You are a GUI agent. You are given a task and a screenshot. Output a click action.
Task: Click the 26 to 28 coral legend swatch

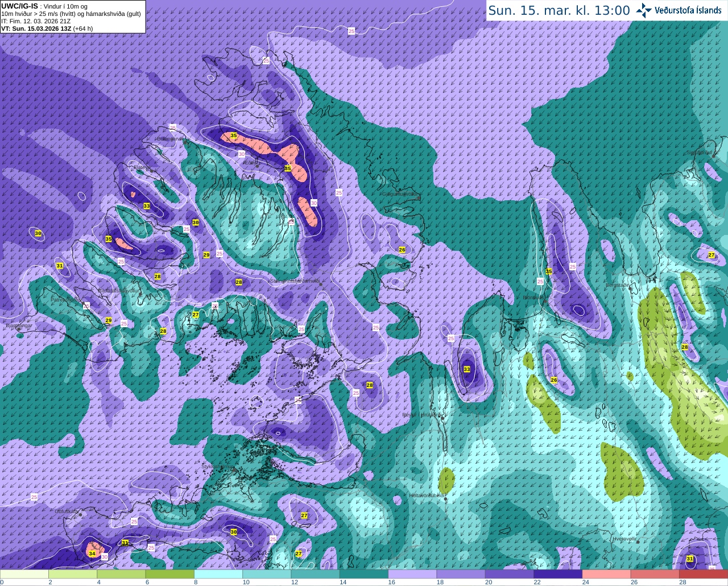point(656,573)
